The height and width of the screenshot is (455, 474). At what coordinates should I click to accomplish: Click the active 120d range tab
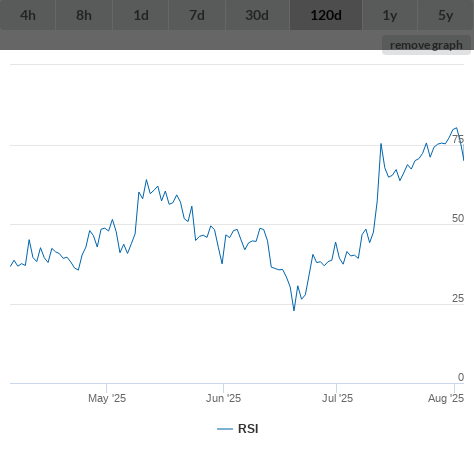326,15
